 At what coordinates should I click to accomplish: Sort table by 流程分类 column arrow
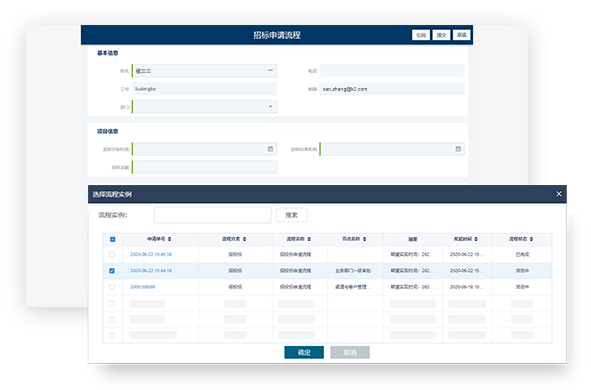click(244, 239)
